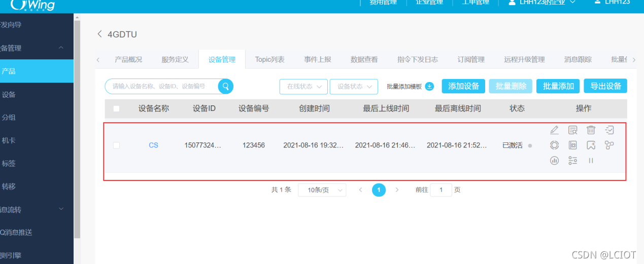Switch to the 产品概况 tab
The height and width of the screenshot is (264, 644).
coord(128,59)
